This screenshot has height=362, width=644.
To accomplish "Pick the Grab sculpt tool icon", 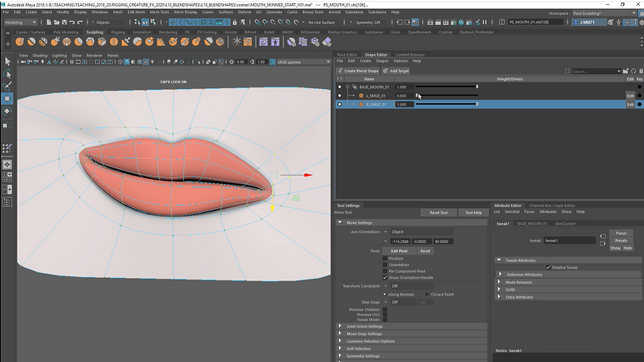I will tap(55, 42).
